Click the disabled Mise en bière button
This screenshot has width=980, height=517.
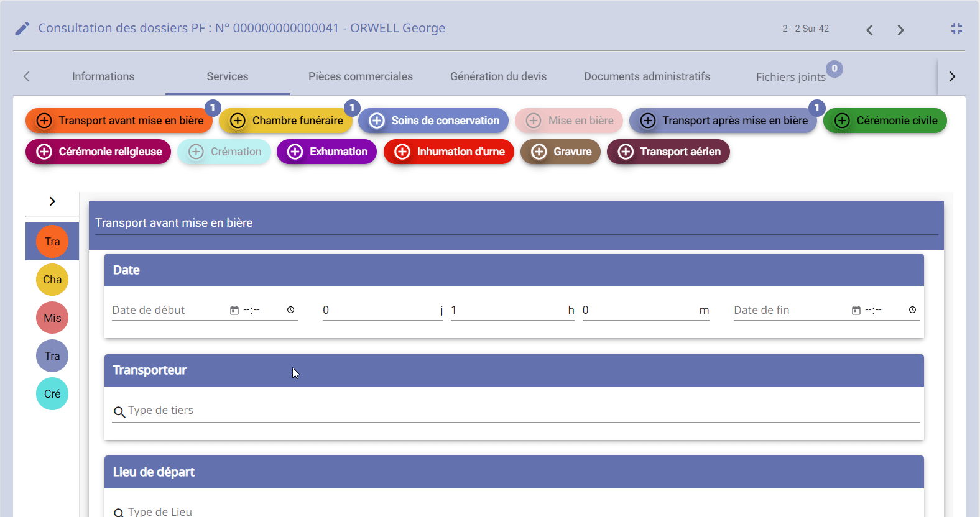(569, 121)
